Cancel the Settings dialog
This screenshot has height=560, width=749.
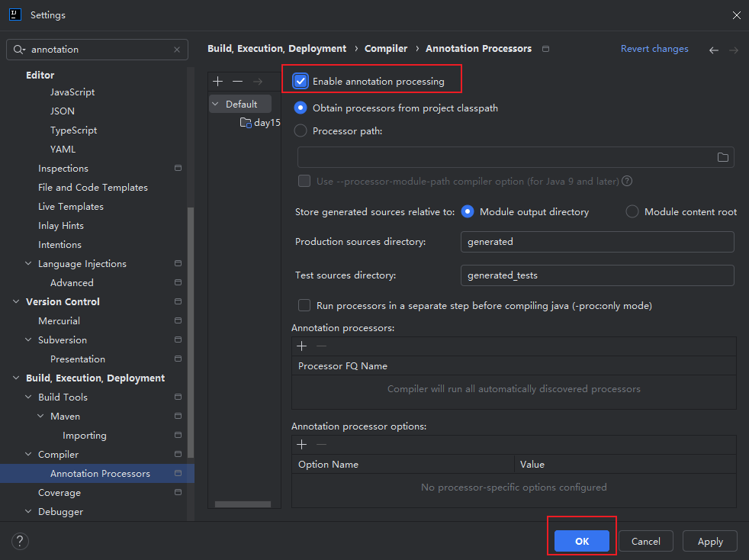coord(646,541)
